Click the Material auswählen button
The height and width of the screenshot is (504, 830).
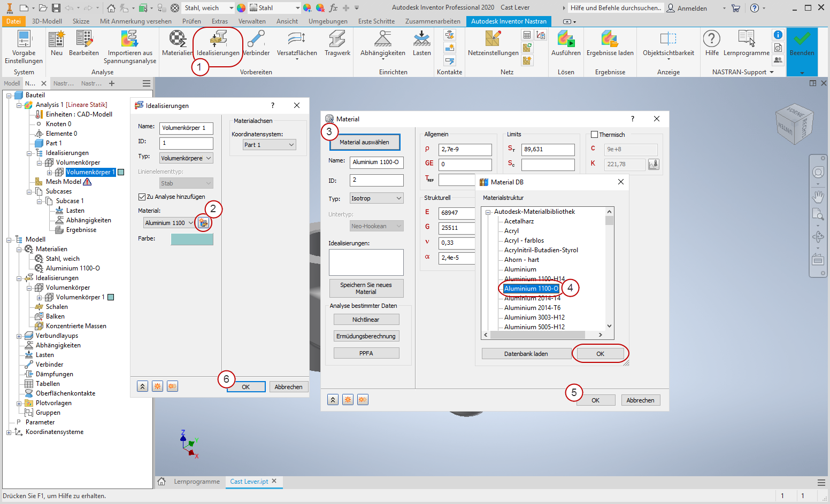364,142
